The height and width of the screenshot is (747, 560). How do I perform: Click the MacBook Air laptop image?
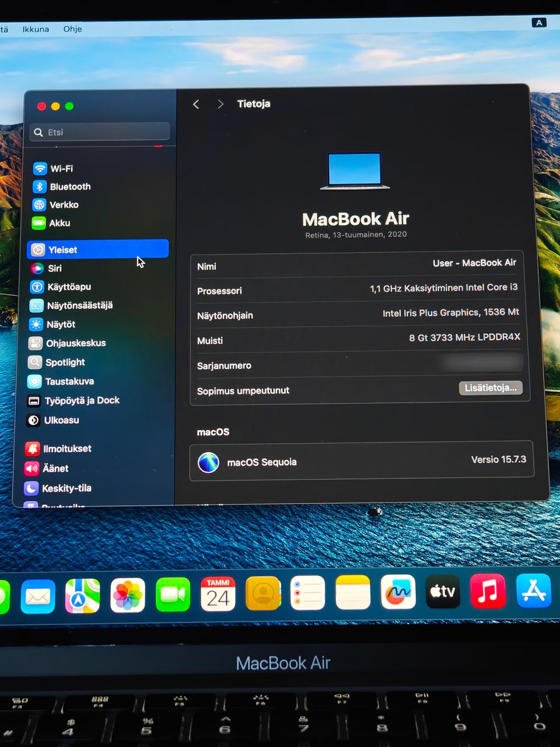(355, 171)
